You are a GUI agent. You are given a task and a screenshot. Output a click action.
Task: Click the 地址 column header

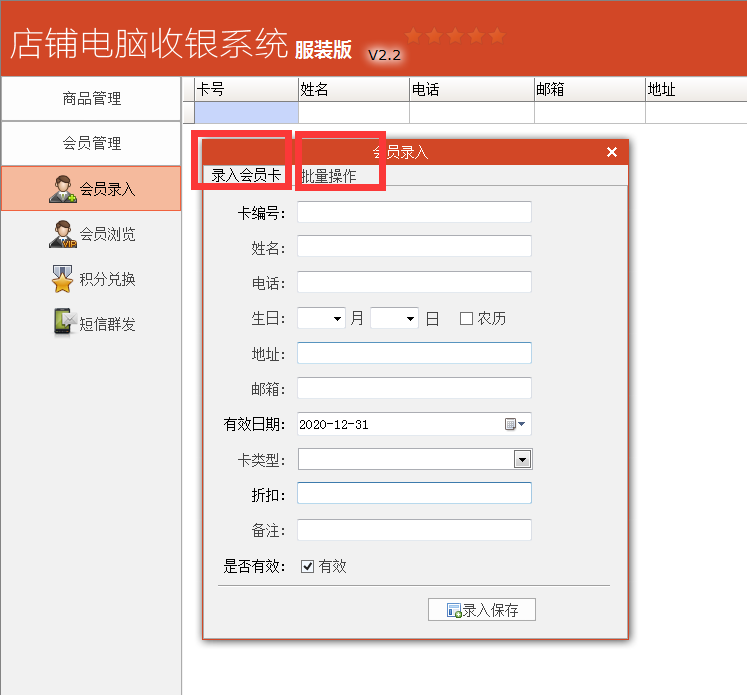696,89
